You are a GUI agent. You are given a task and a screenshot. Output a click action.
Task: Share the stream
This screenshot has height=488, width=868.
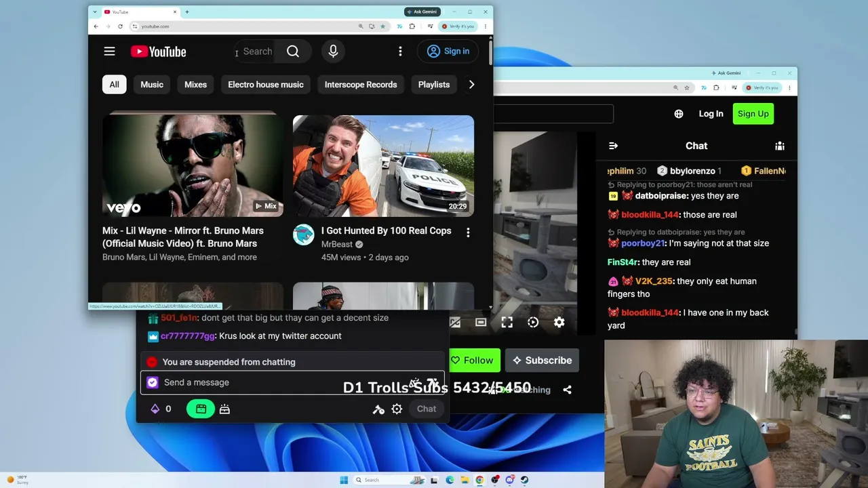568,390
